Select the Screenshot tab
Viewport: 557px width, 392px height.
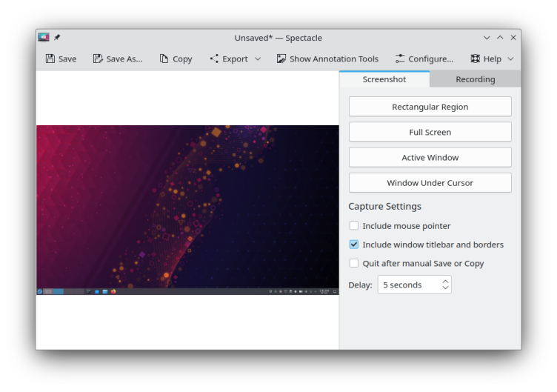tap(384, 79)
